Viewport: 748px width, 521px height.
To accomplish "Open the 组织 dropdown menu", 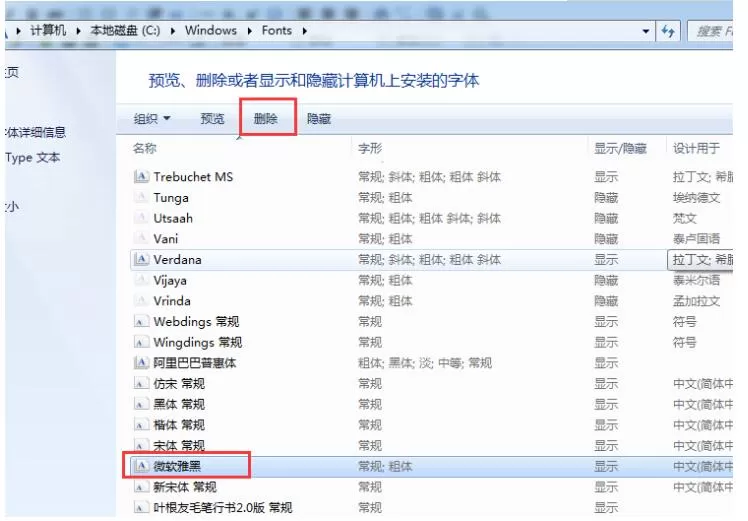I will (152, 118).
